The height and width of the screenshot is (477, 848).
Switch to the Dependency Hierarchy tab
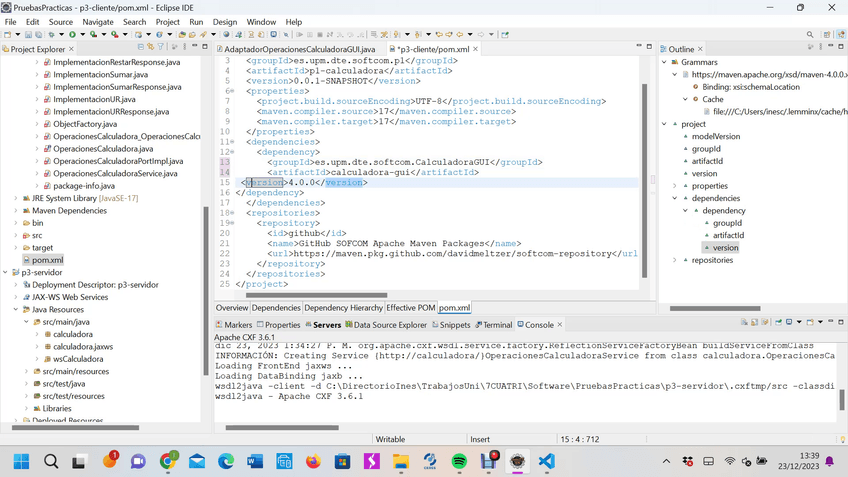[343, 308]
